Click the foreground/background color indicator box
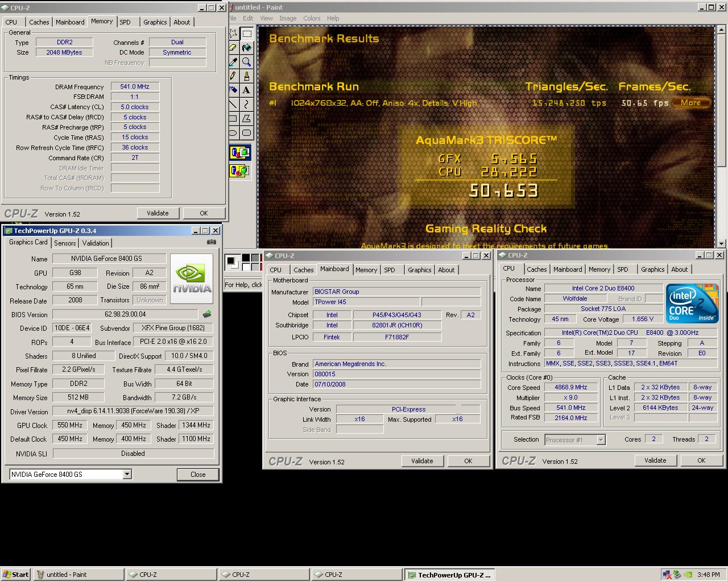This screenshot has height=582, width=728. [233, 263]
